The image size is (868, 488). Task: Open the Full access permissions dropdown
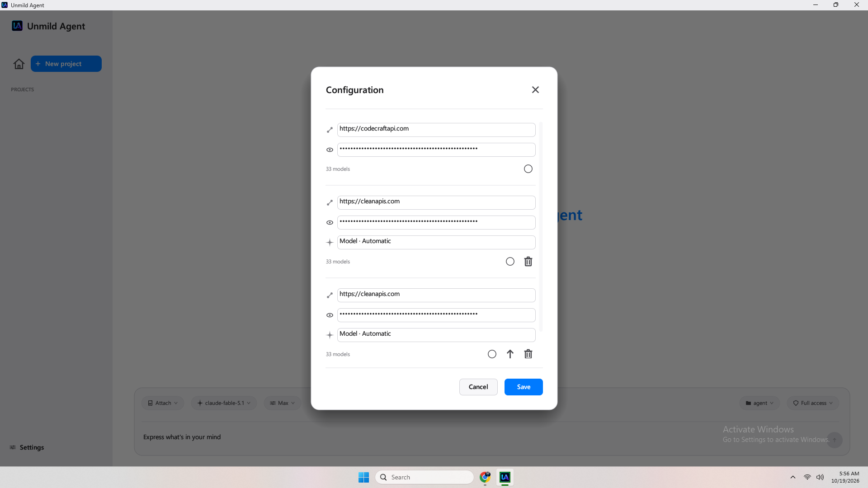click(813, 403)
